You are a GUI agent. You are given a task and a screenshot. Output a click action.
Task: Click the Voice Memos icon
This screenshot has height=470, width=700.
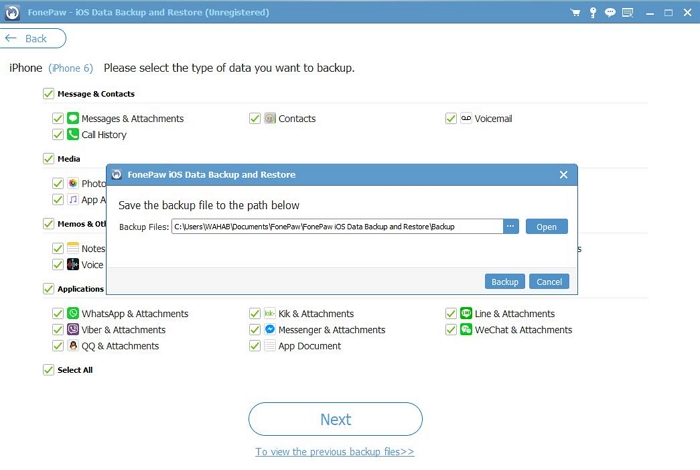coord(73,264)
